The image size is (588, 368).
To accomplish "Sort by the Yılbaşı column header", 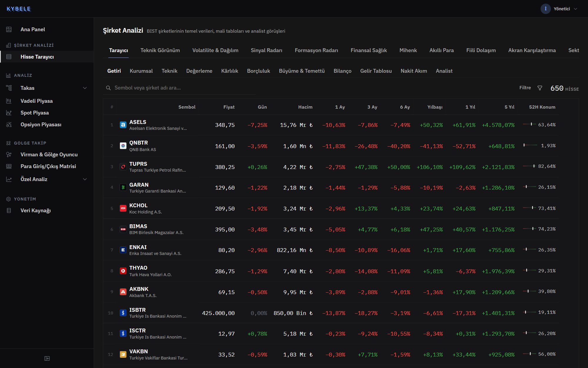I will point(435,107).
